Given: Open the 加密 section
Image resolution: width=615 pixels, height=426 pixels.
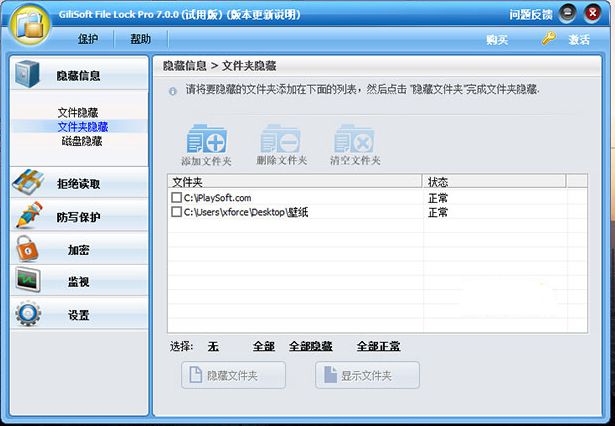Looking at the screenshot, I should point(79,249).
